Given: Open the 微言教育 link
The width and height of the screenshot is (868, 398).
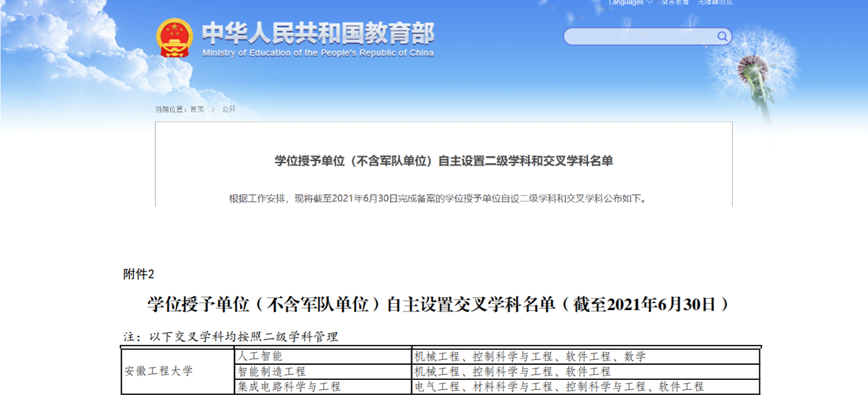Looking at the screenshot, I should tap(675, 3).
